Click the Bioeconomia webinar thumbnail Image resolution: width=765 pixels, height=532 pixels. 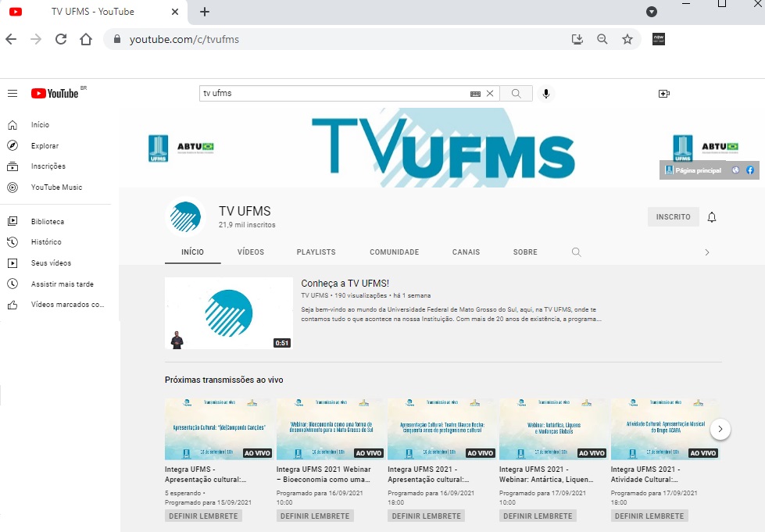331,429
